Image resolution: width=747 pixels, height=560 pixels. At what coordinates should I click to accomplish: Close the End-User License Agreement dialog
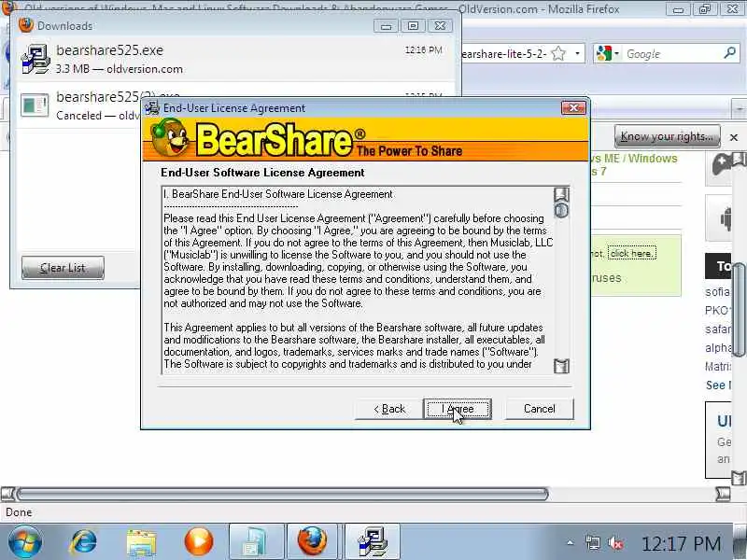(x=573, y=108)
